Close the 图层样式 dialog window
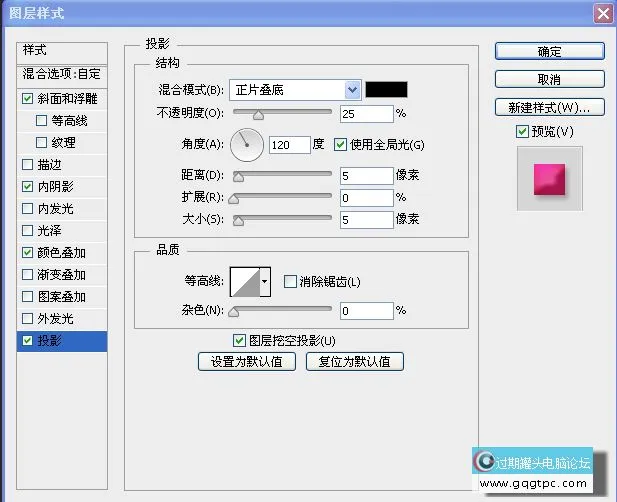The image size is (617, 502). [x=602, y=13]
